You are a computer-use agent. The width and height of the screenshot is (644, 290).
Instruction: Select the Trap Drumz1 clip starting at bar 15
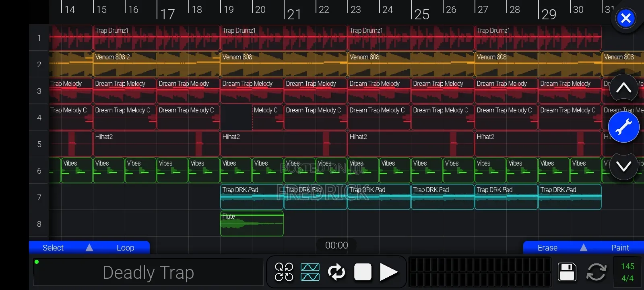tap(157, 37)
